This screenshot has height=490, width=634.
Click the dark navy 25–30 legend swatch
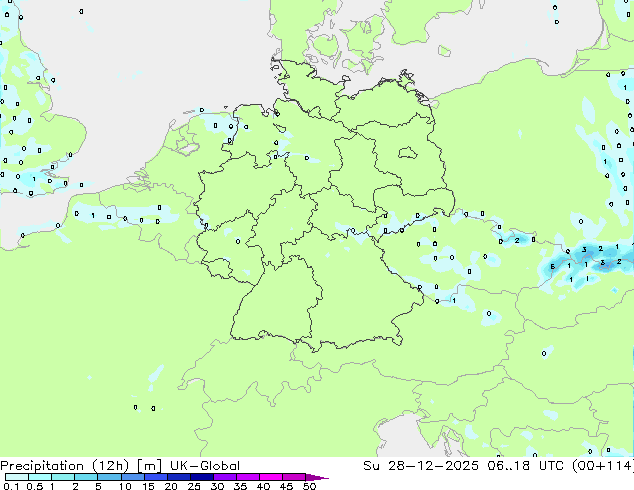[201, 477]
